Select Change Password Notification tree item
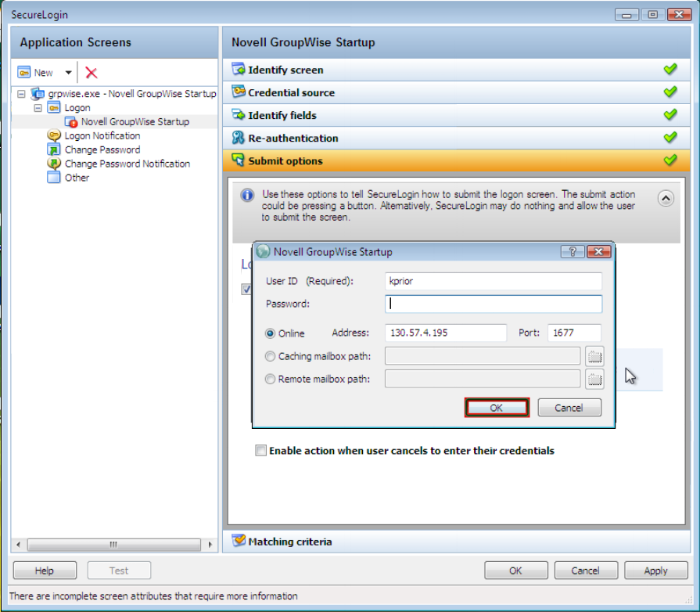 pos(127,164)
